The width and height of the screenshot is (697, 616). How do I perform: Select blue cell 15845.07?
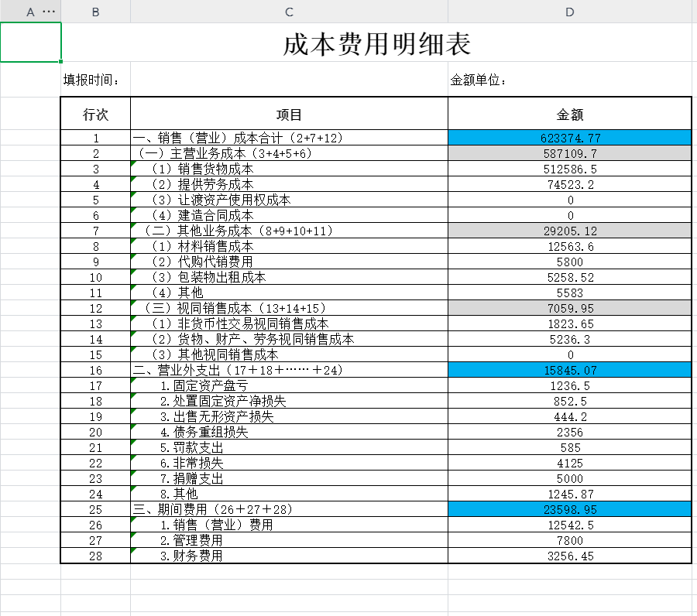[x=570, y=370]
